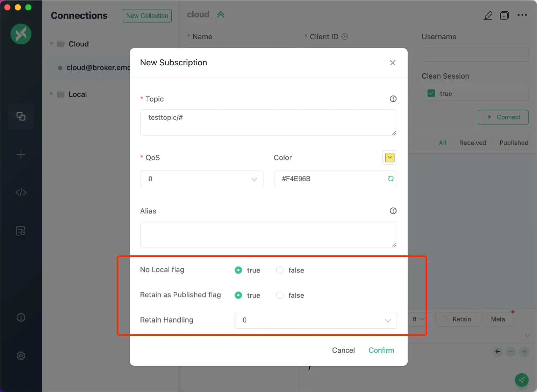Open the subscription color swatch picker

coord(389,158)
